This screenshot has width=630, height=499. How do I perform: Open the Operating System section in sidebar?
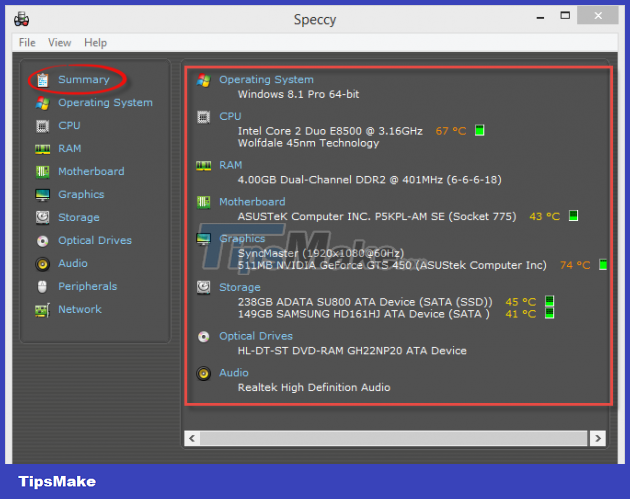pyautogui.click(x=105, y=103)
